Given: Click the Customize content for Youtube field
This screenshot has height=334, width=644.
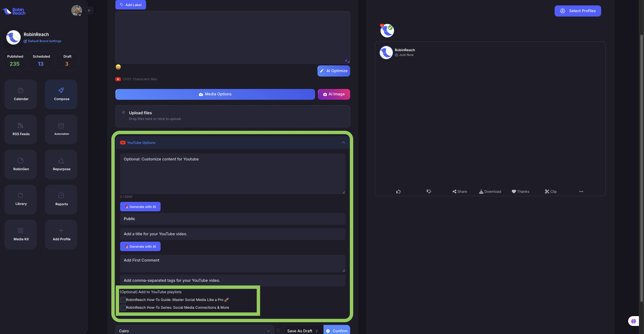Looking at the screenshot, I should pyautogui.click(x=232, y=174).
